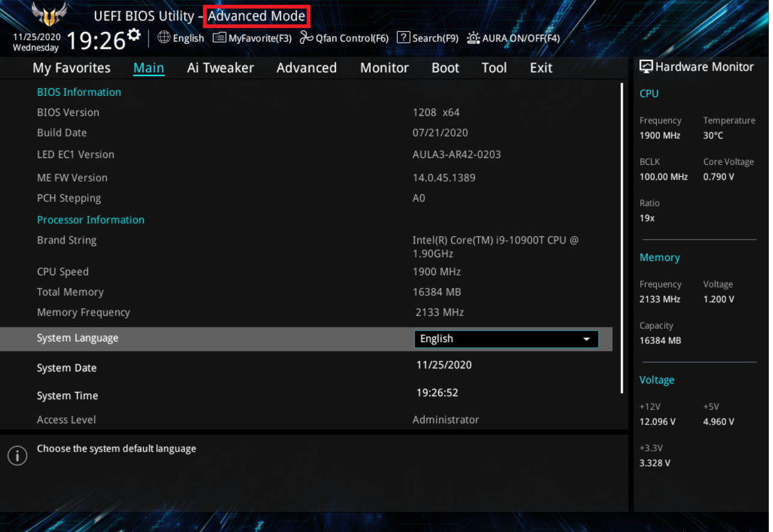773x532 pixels.
Task: Click CPU Speed value 1900 MHz
Action: (437, 272)
